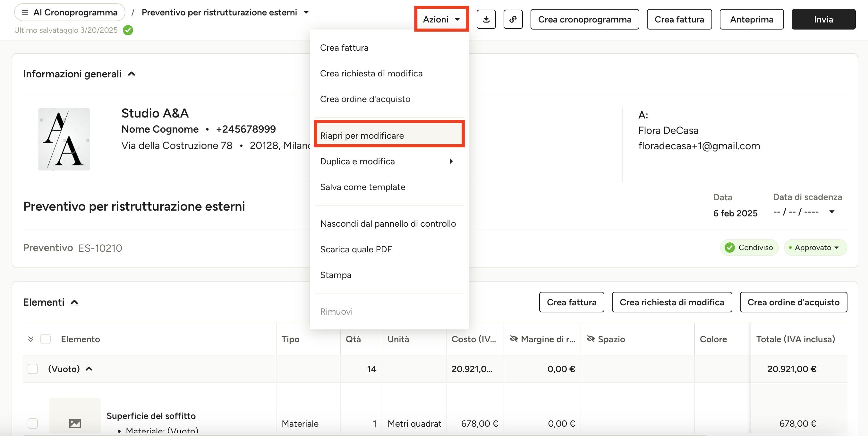Image resolution: width=868 pixels, height=436 pixels.
Task: Click Crea fattura in the Elementi section
Action: [572, 302]
